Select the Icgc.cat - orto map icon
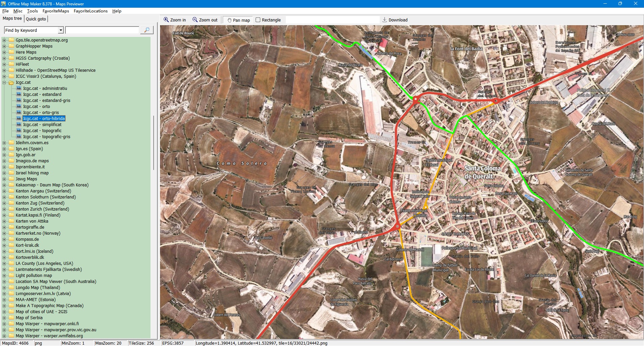The image size is (644, 346). click(x=19, y=107)
